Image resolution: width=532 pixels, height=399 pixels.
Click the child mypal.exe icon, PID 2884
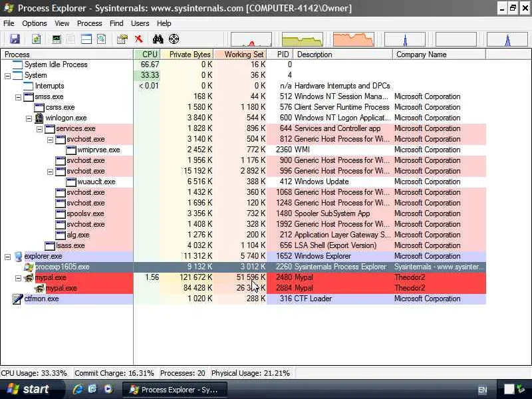[40, 289]
